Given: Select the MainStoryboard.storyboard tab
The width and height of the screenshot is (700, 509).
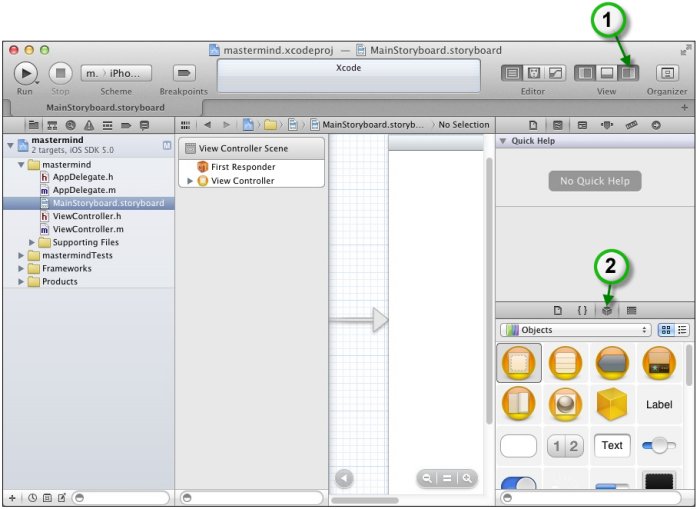Looking at the screenshot, I should tap(105, 108).
